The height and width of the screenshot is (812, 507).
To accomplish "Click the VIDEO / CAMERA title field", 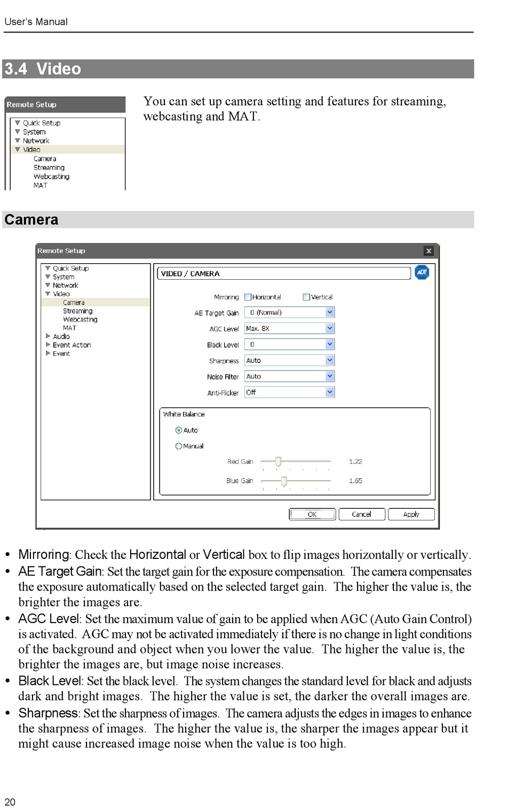I will 283,273.
